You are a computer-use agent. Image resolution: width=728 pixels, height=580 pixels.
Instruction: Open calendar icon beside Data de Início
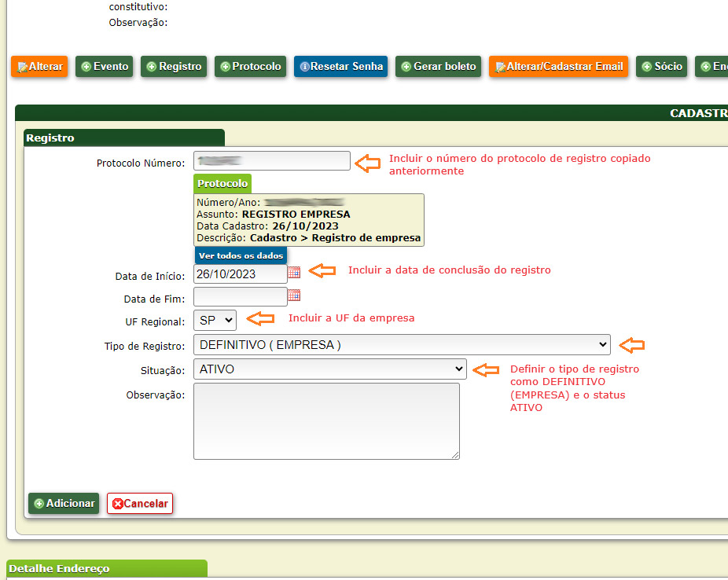pyautogui.click(x=294, y=273)
